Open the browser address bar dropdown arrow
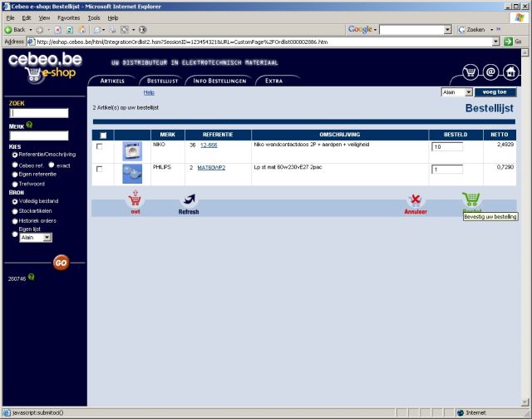 click(495, 41)
